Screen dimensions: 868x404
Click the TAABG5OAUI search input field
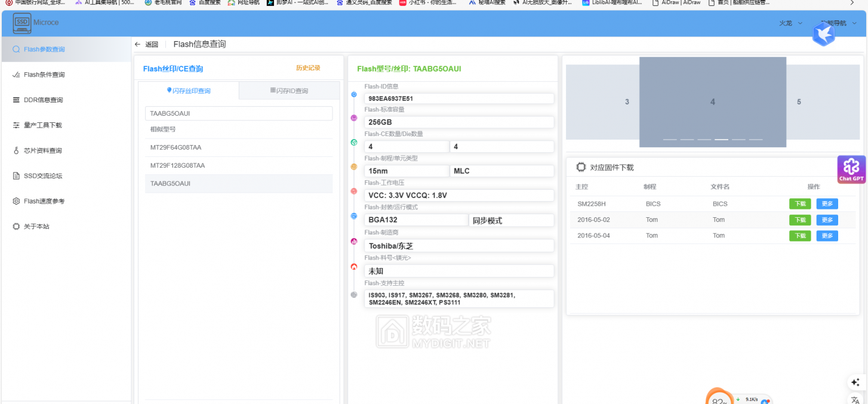click(x=239, y=113)
